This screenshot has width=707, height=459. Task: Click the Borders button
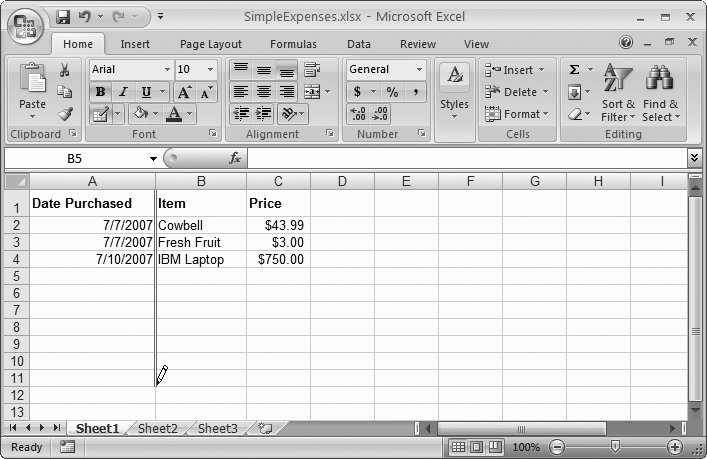click(x=100, y=114)
